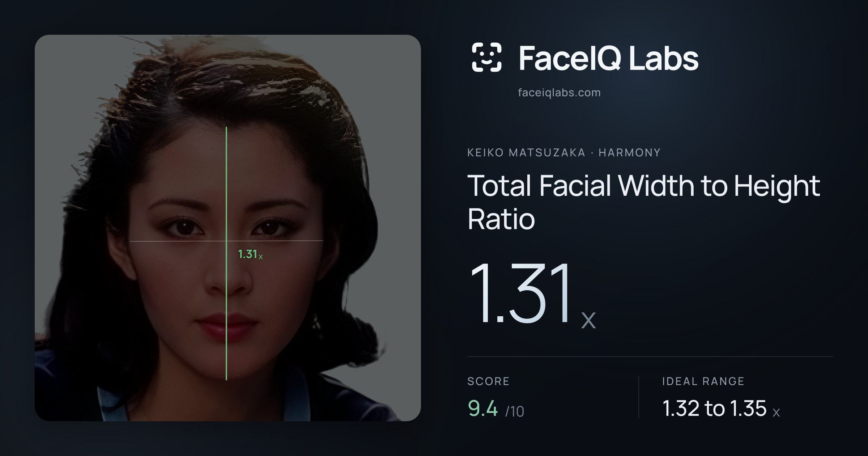Click the SCORE label
868x456 pixels.
point(488,381)
